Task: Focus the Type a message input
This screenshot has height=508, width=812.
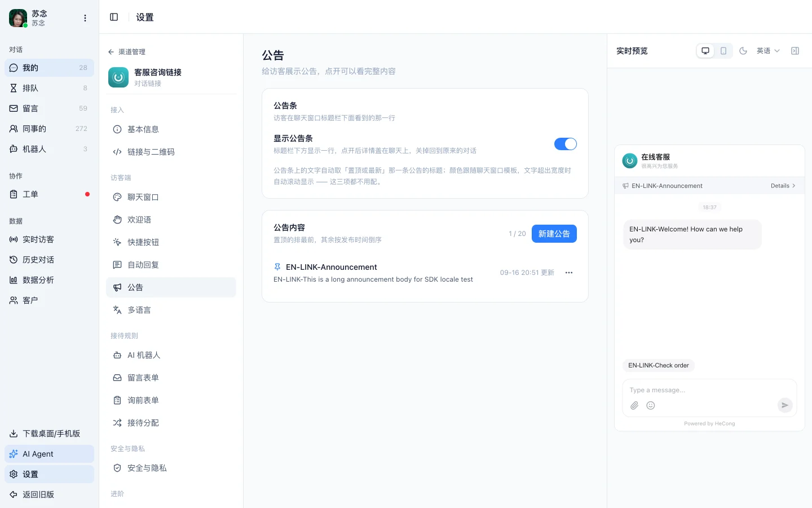Action: [x=709, y=390]
